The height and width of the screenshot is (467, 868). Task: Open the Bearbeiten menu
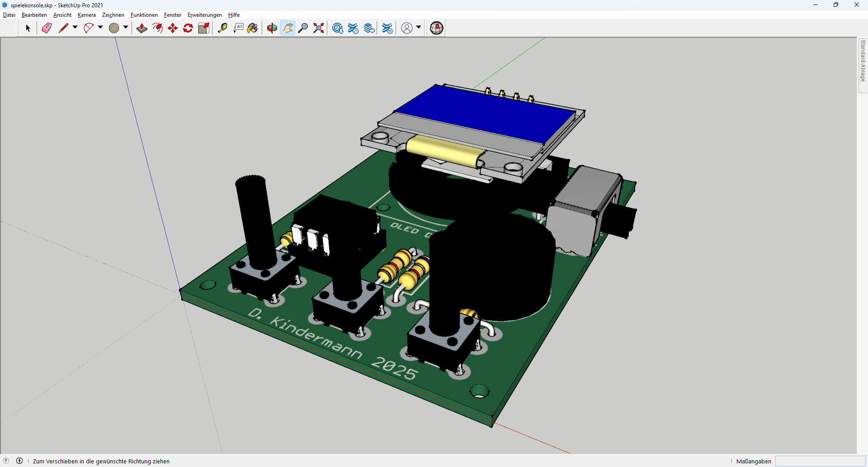pyautogui.click(x=34, y=15)
